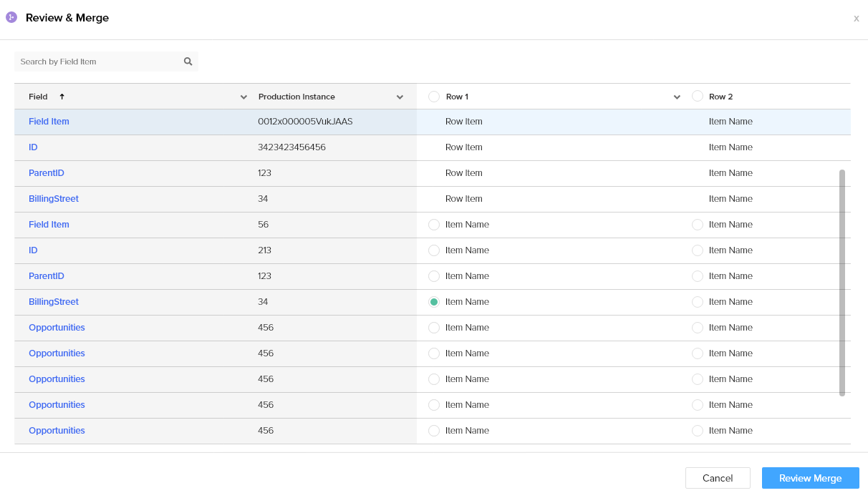Image resolution: width=868 pixels, height=498 pixels.
Task: Expand the Row 1 column dropdown chevron
Action: pos(677,97)
